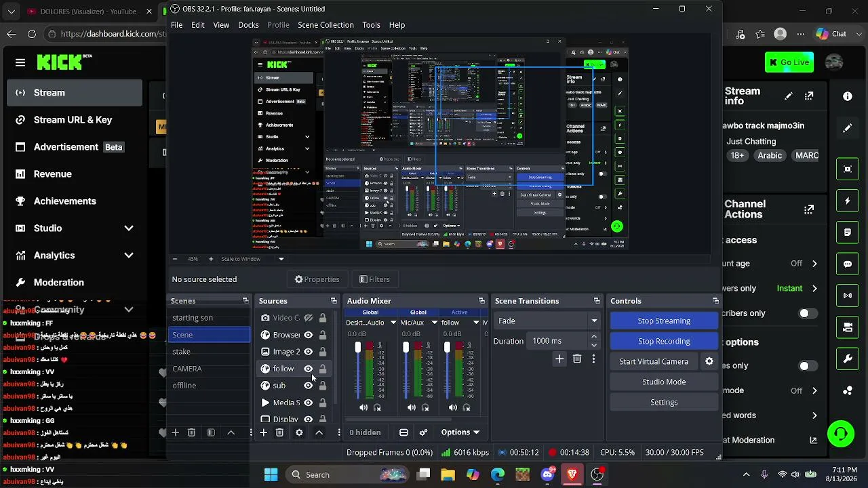Viewport: 868px width, 488px height.
Task: Open the Scene Collection menu
Action: 325,25
